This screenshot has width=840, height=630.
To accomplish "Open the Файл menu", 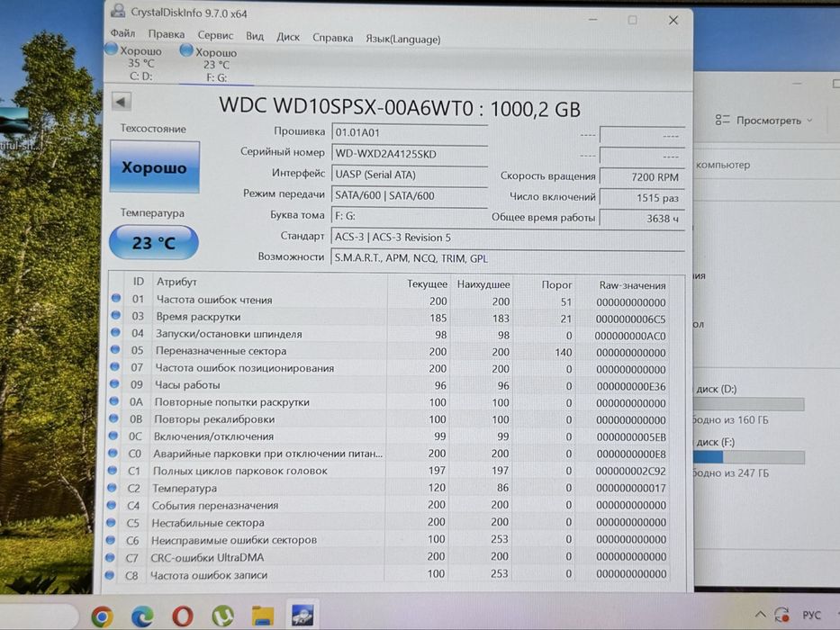I will tap(122, 34).
